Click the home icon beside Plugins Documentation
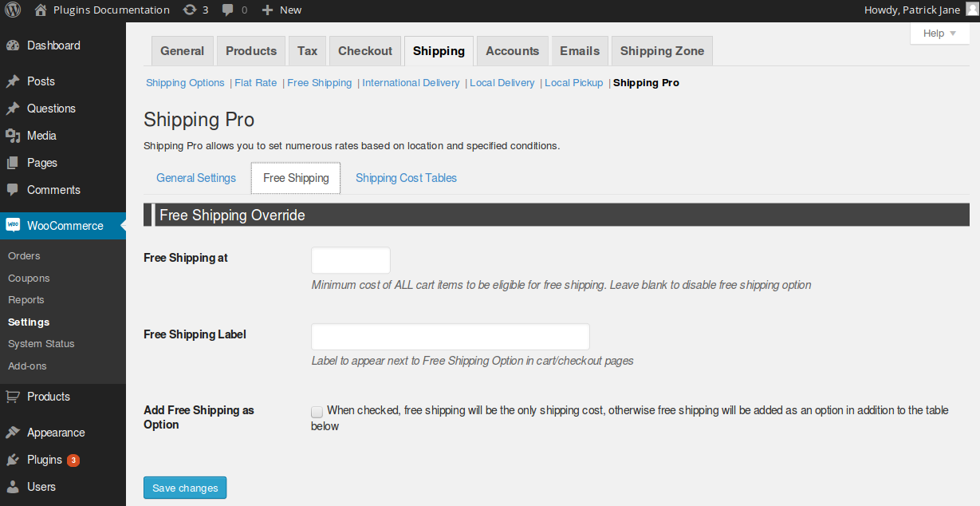 41,10
